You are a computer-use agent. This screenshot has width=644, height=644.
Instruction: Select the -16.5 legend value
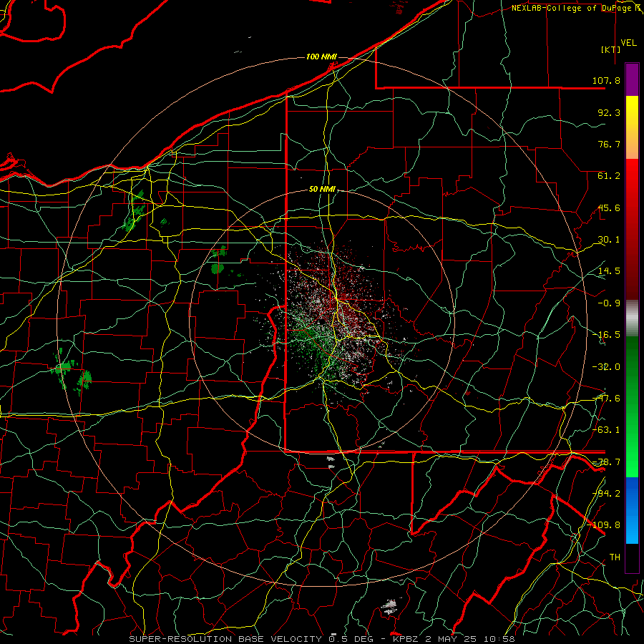pyautogui.click(x=606, y=335)
